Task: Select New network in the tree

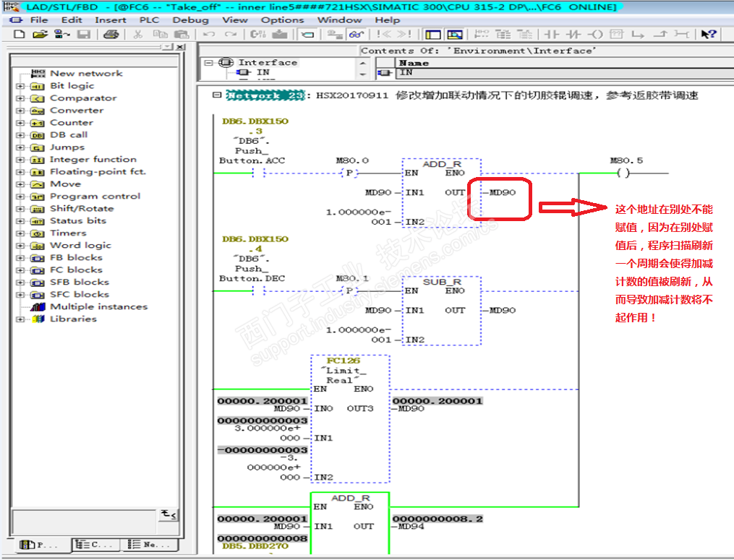Action: coord(86,74)
